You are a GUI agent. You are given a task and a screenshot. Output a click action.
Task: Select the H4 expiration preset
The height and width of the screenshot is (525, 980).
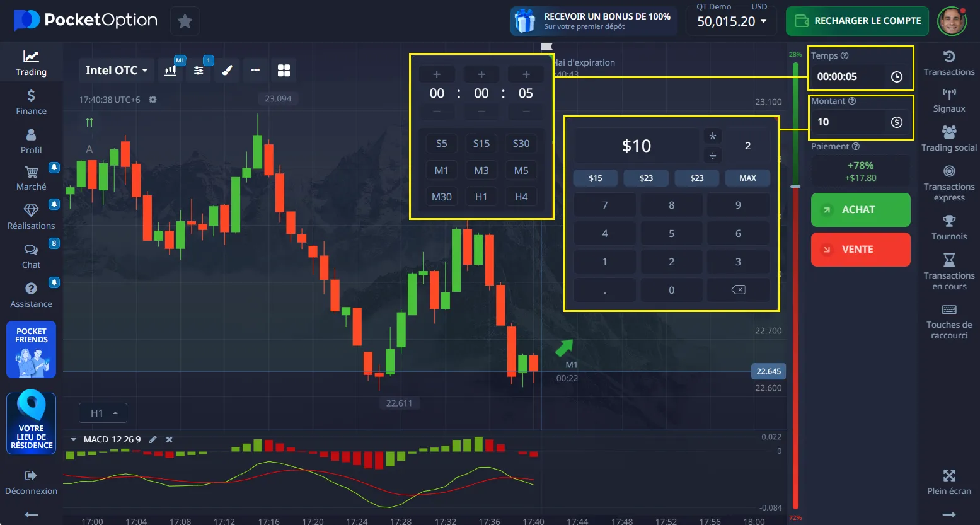521,197
